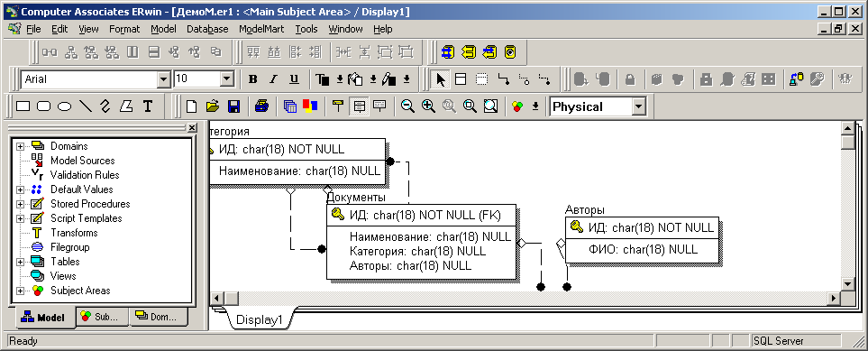
Task: Click the fit model magnifier over page icon
Action: [490, 106]
